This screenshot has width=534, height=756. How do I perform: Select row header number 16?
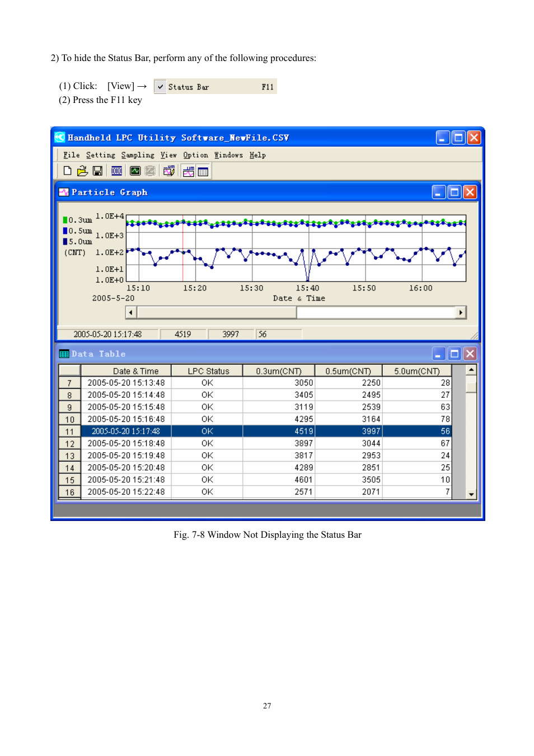(69, 492)
